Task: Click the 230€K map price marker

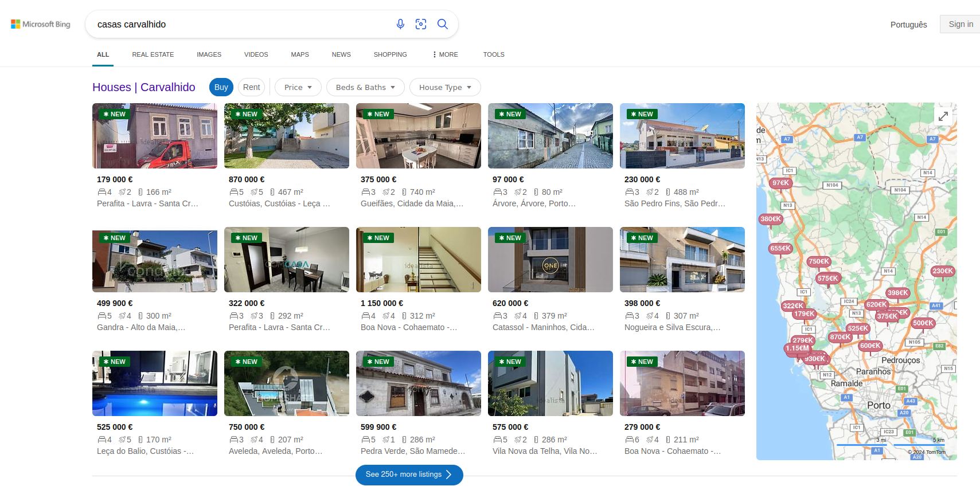Action: pos(942,271)
